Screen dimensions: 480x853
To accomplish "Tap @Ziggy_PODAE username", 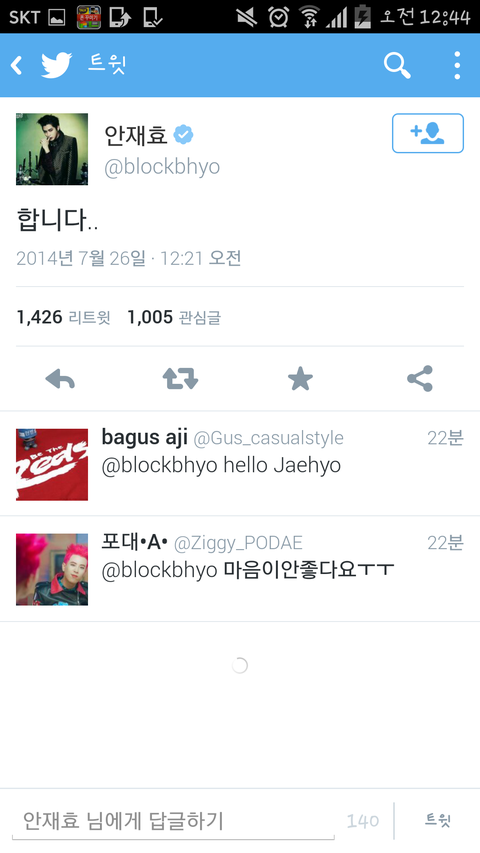I will (238, 543).
